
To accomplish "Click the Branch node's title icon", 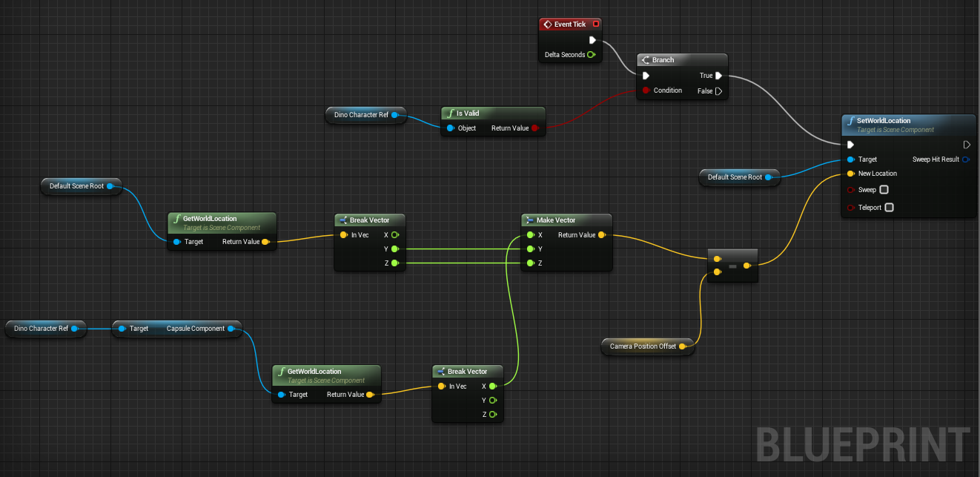I will (x=645, y=60).
